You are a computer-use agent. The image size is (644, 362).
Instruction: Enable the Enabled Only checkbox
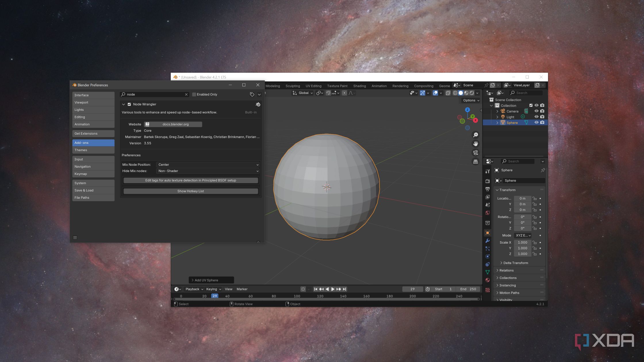(194, 95)
